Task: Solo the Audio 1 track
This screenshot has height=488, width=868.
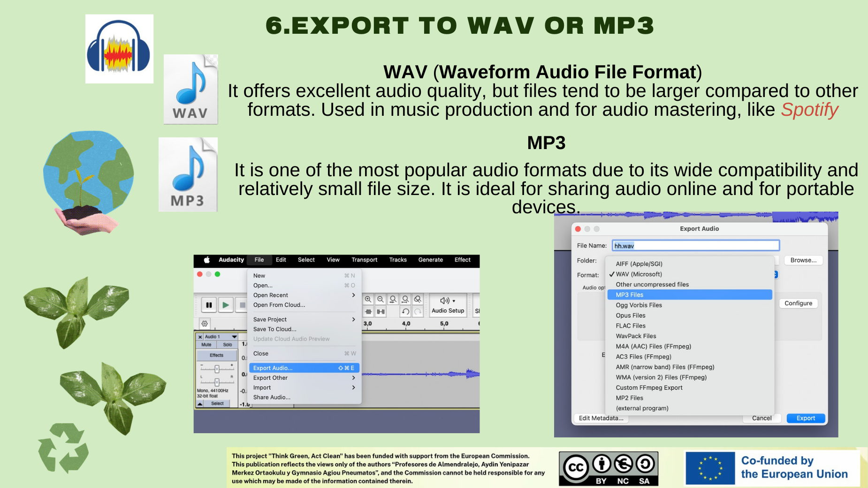Action: point(228,345)
